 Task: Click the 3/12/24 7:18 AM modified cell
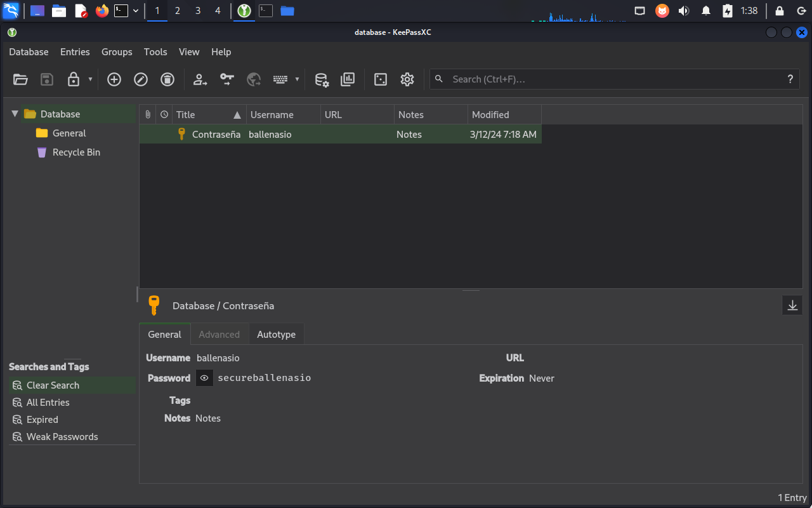point(503,135)
